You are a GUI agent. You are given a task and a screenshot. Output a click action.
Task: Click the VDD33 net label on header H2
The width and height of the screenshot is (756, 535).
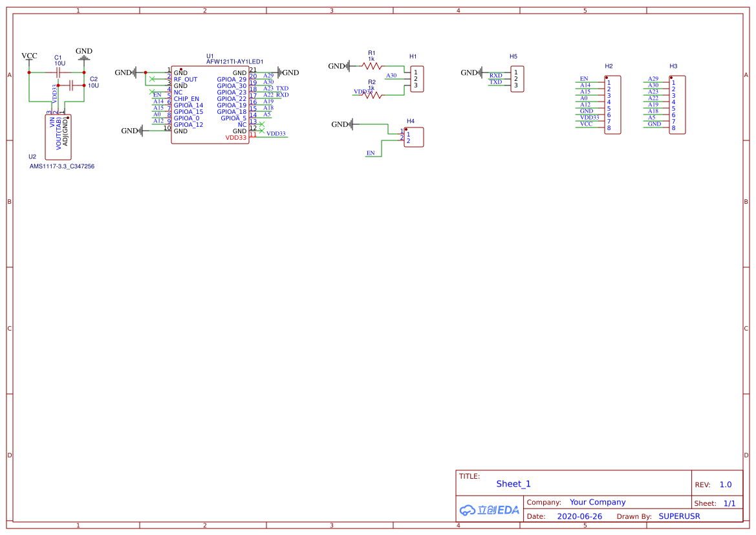point(589,117)
